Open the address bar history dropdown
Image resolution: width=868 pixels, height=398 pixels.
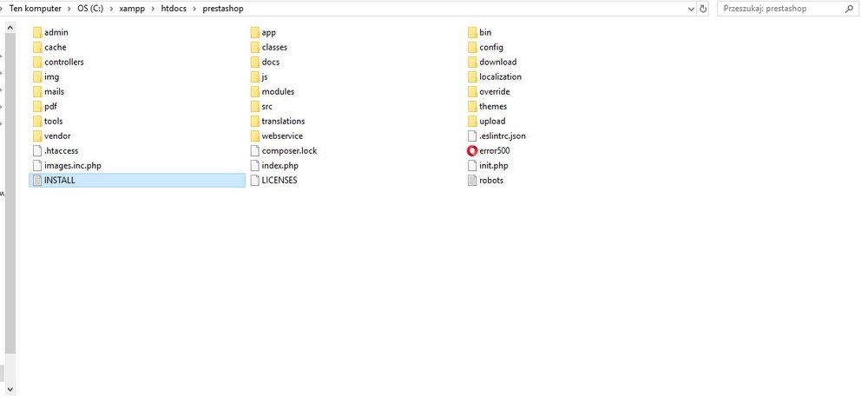coord(692,9)
